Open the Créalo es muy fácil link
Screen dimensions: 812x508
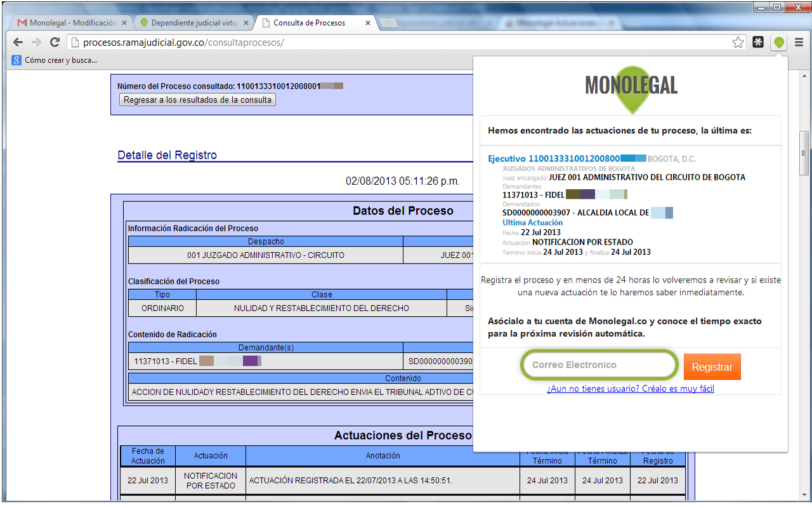tap(631, 388)
